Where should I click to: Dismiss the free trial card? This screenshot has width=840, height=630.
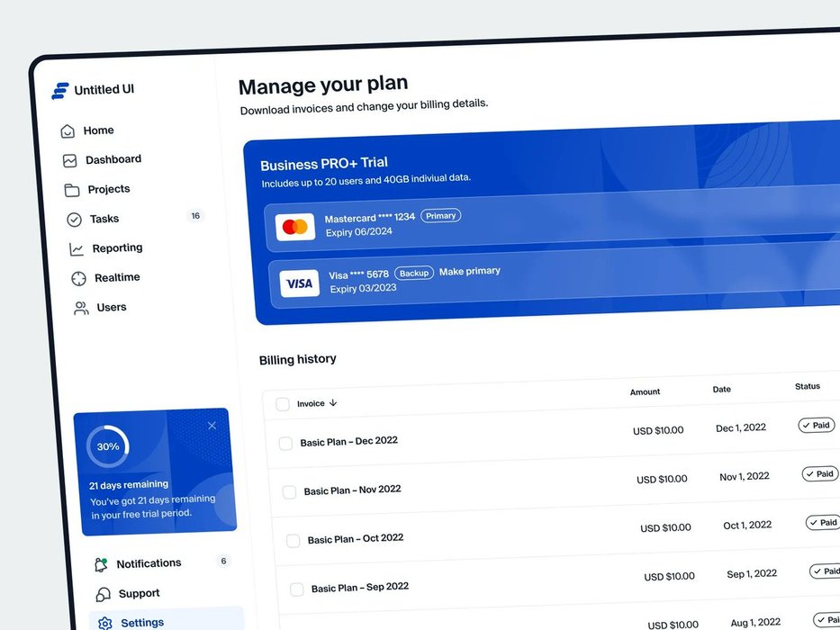click(x=212, y=426)
